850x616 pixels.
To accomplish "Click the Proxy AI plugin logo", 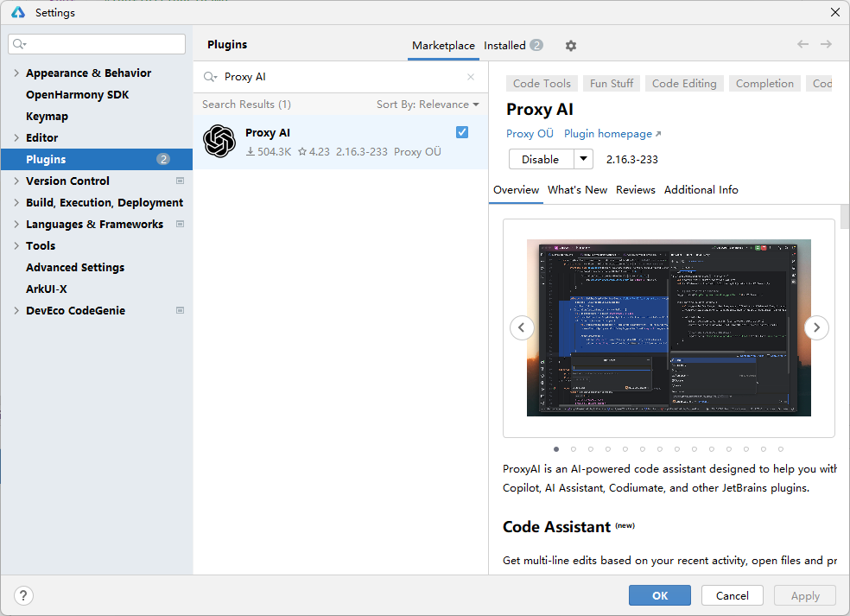I will pyautogui.click(x=219, y=142).
